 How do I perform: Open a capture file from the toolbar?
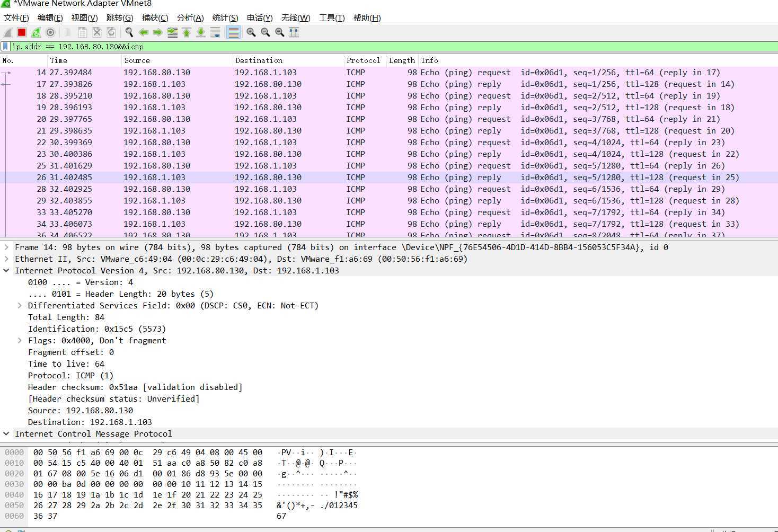68,32
